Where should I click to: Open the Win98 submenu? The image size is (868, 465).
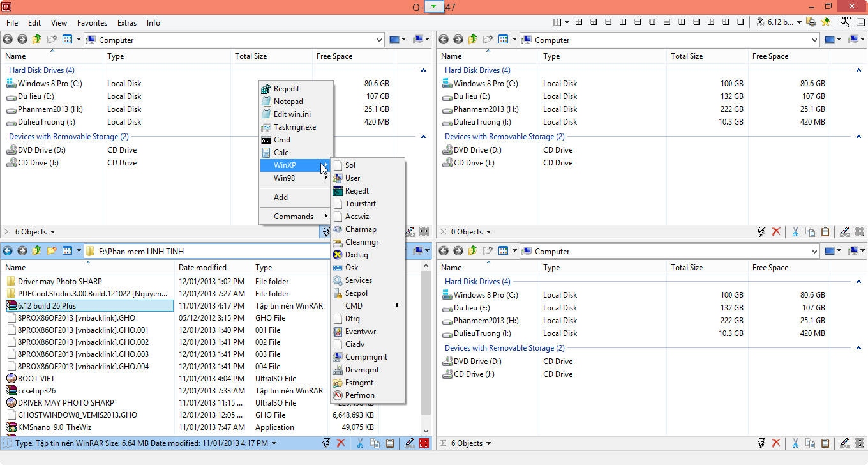pyautogui.click(x=296, y=178)
